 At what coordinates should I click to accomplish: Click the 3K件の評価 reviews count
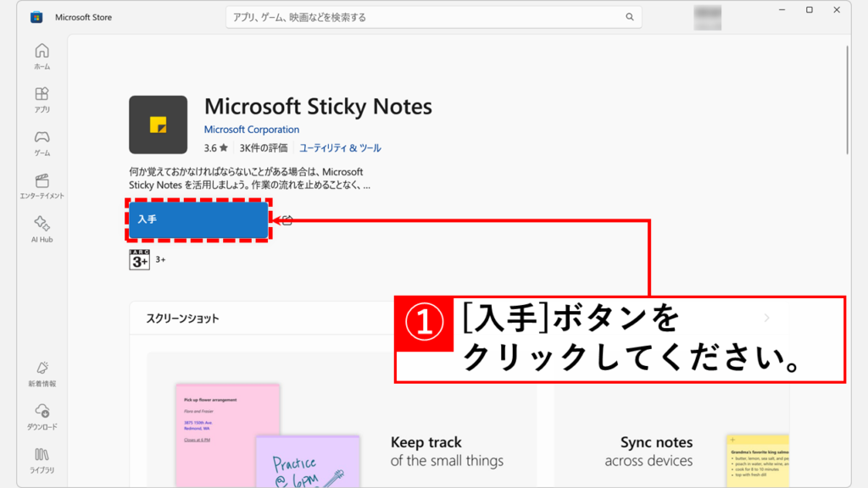coord(264,147)
